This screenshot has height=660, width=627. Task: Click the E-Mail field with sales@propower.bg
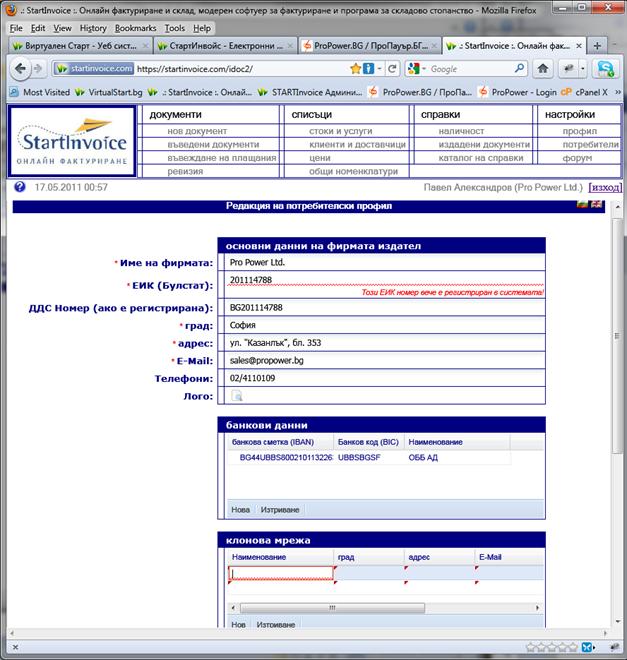pyautogui.click(x=385, y=360)
